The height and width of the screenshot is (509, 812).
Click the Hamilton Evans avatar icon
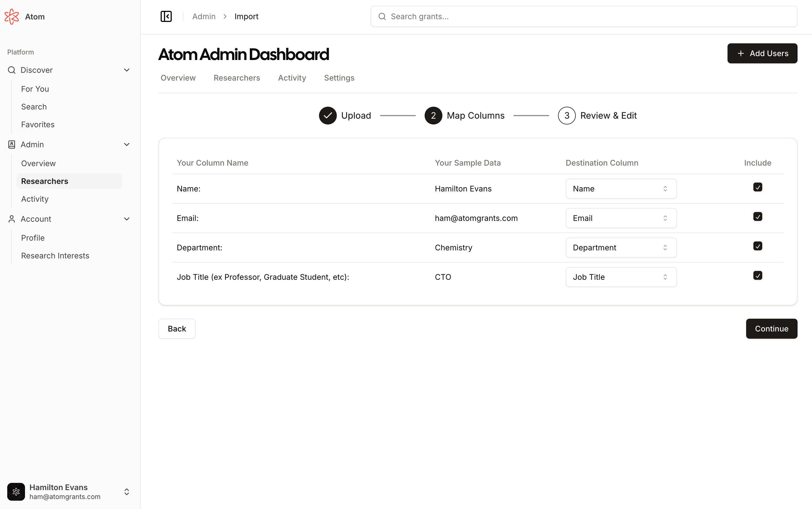[16, 491]
